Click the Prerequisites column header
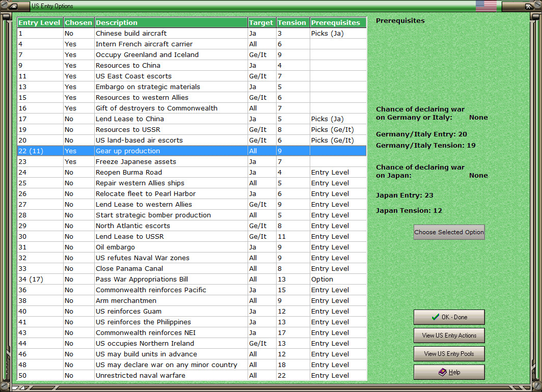This screenshot has height=392, width=542. [338, 22]
